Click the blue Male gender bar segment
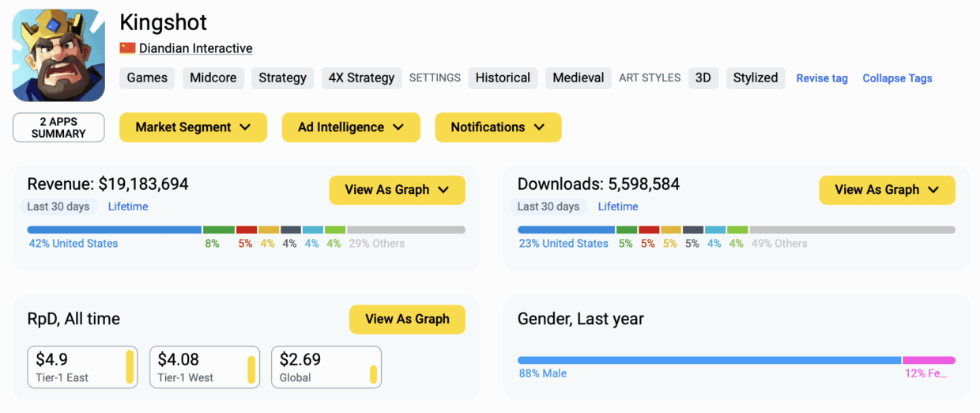The height and width of the screenshot is (413, 980). pyautogui.click(x=709, y=360)
